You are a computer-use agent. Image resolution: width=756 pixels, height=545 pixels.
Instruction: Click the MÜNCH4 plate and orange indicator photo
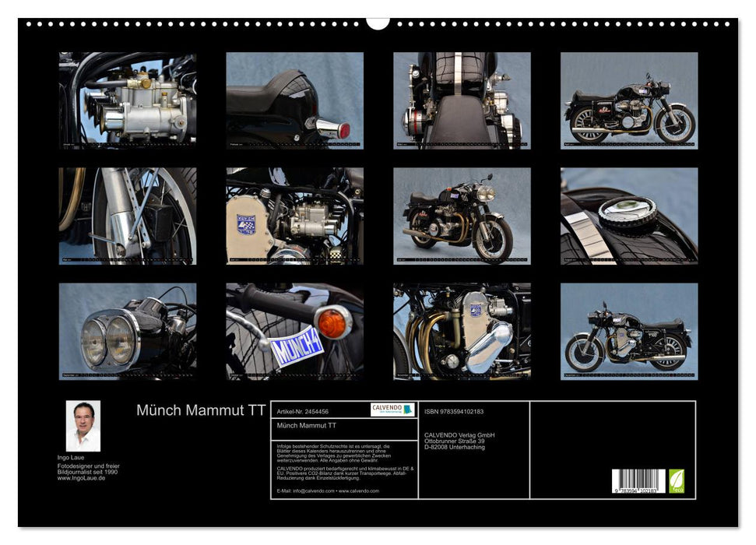point(294,332)
